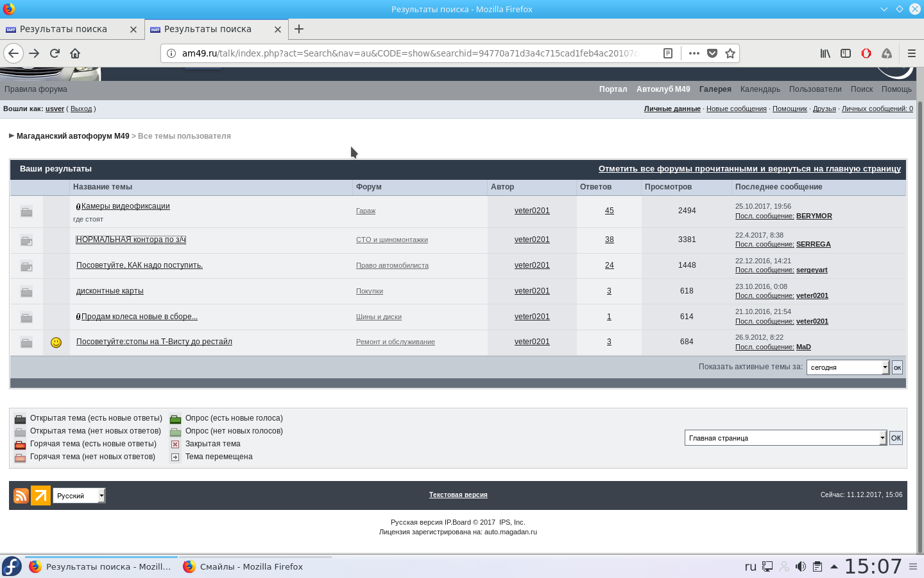The width and height of the screenshot is (924, 578).
Task: Reload the current page
Action: [55, 53]
